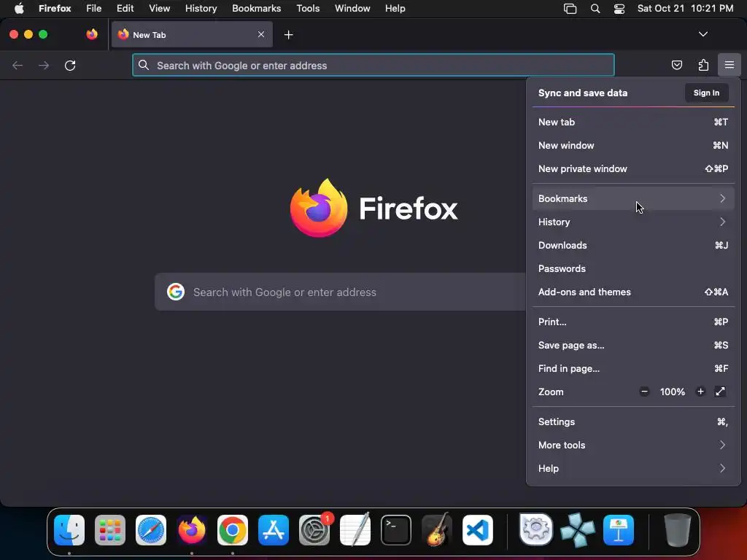Open the Edit menu in menu bar

125,9
